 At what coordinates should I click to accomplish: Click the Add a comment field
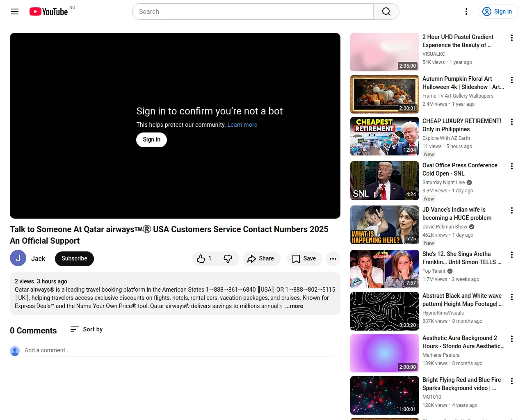click(x=179, y=350)
